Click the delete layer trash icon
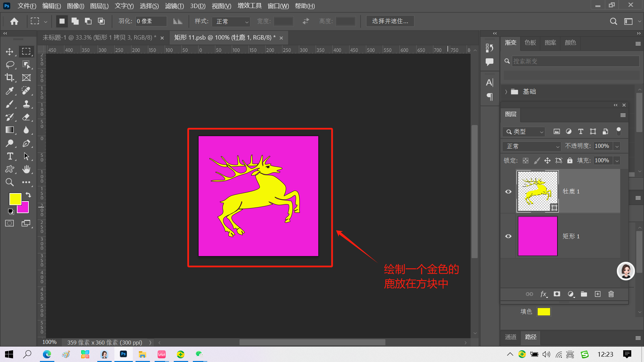The image size is (644, 362). [611, 294]
